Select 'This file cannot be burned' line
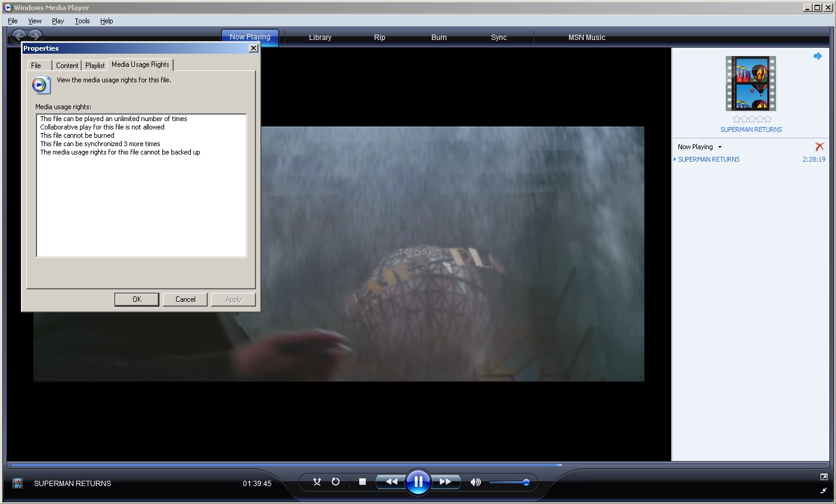 [77, 135]
